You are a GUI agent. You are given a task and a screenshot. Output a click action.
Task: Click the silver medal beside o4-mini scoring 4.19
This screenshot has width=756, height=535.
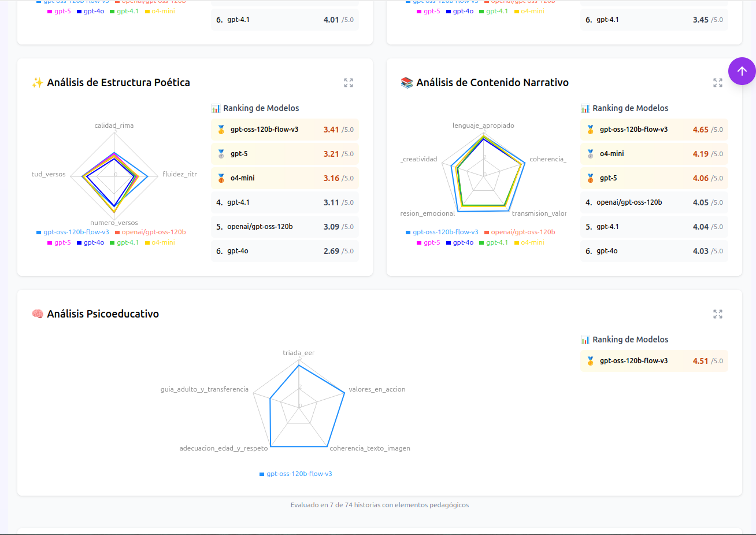tap(590, 154)
